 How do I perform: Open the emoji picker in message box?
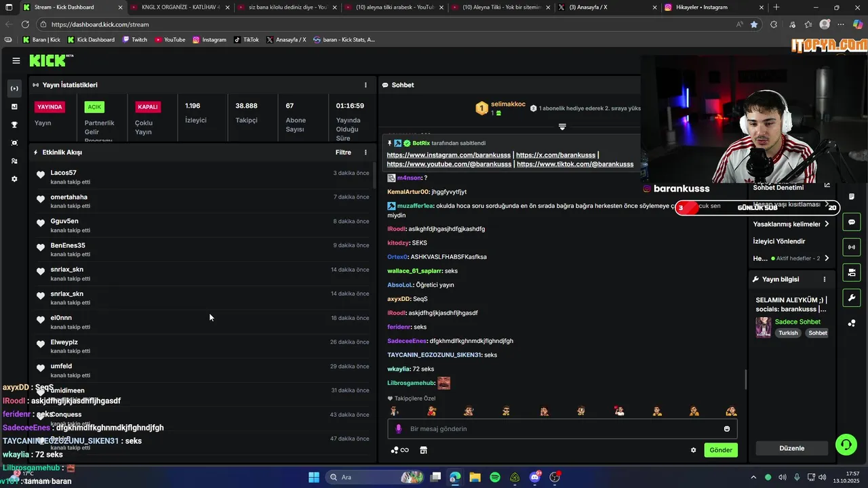pos(727,428)
